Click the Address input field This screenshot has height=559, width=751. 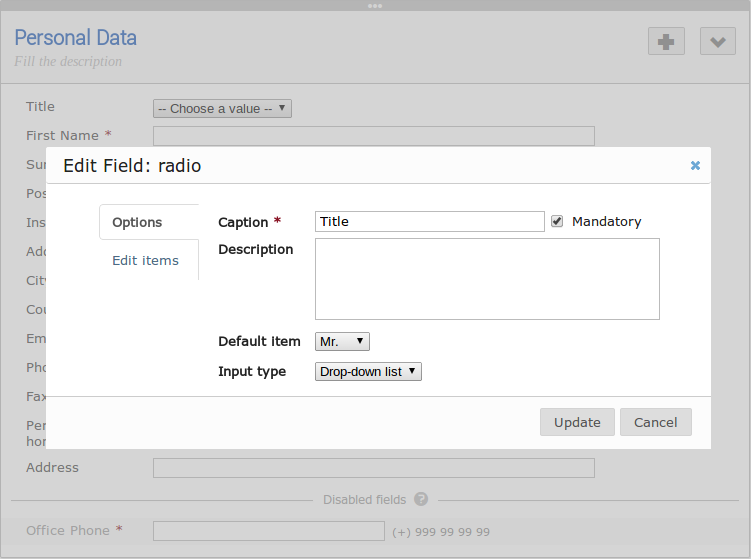coord(374,468)
